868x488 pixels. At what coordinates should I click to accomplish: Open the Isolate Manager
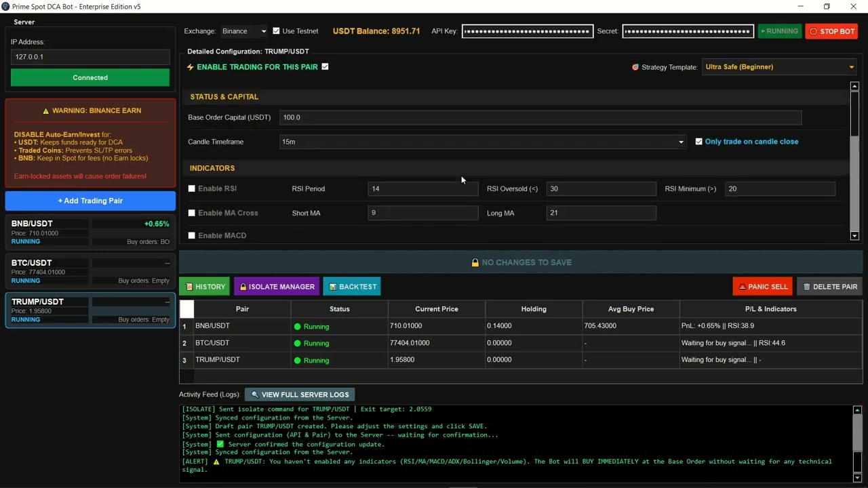(277, 287)
